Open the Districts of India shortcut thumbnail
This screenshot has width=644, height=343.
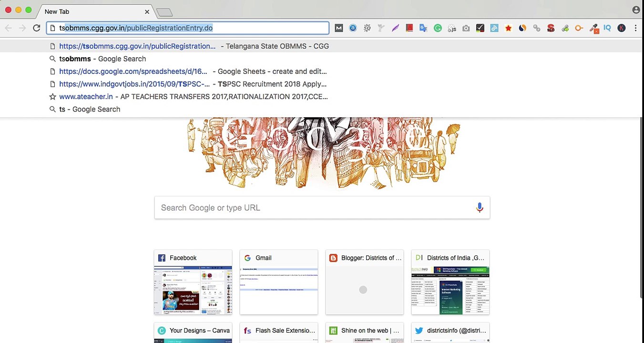[450, 282]
